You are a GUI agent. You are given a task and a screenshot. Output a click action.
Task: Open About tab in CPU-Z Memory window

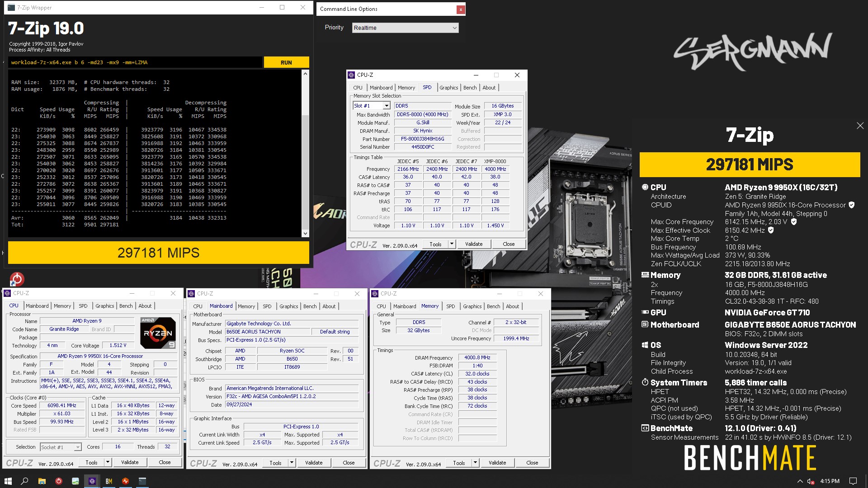pyautogui.click(x=512, y=306)
